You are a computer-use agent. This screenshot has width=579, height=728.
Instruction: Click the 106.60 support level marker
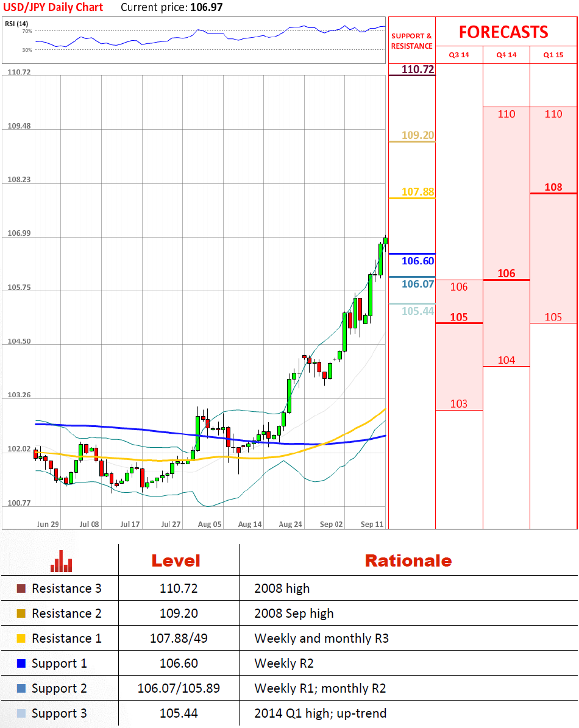click(x=418, y=261)
